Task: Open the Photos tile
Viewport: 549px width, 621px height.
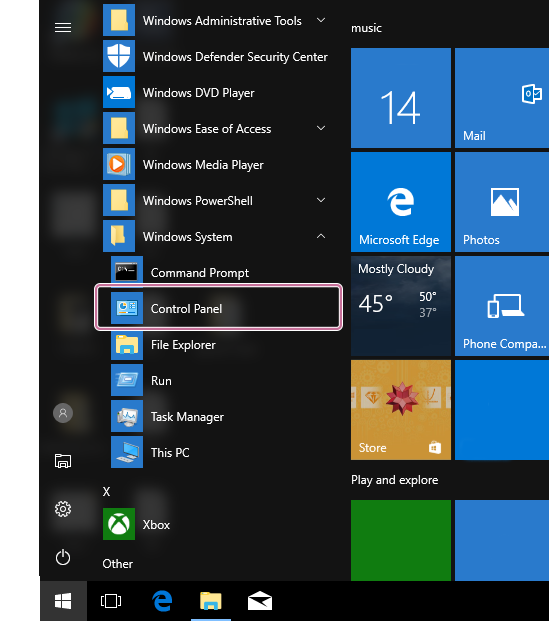Action: click(x=502, y=202)
